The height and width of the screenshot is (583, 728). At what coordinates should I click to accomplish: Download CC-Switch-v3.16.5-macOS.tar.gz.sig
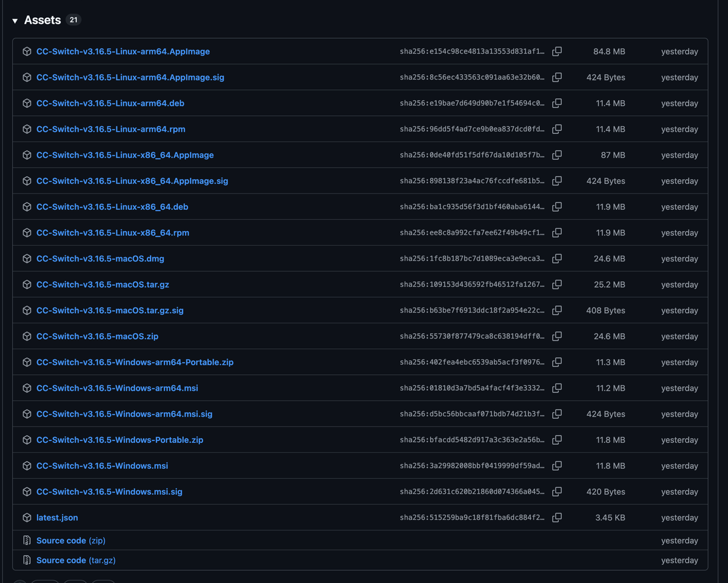point(110,311)
